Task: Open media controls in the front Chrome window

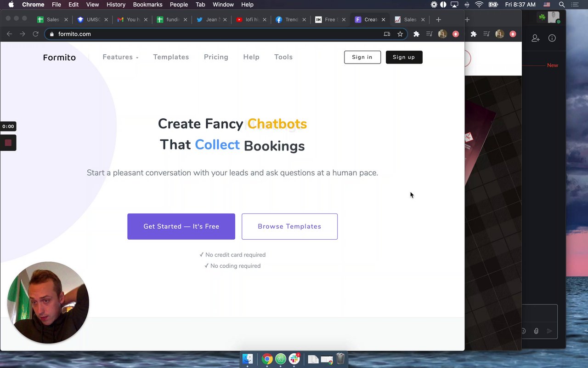Action: (430, 34)
